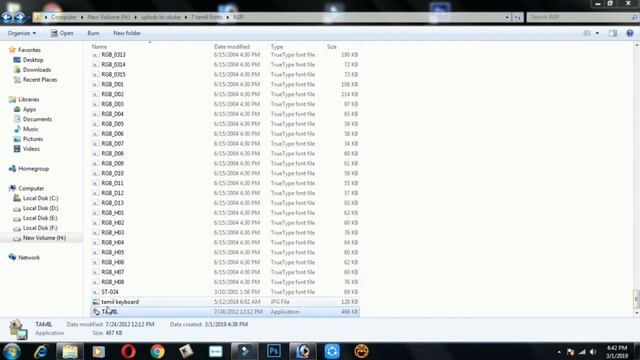This screenshot has height=360, width=640.
Task: Open Photoshop from the taskbar
Action: coord(273,351)
